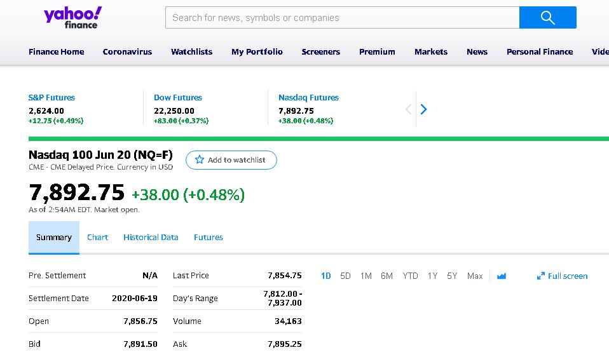Select the 1M chart range
The width and height of the screenshot is (609, 364).
(x=366, y=276)
